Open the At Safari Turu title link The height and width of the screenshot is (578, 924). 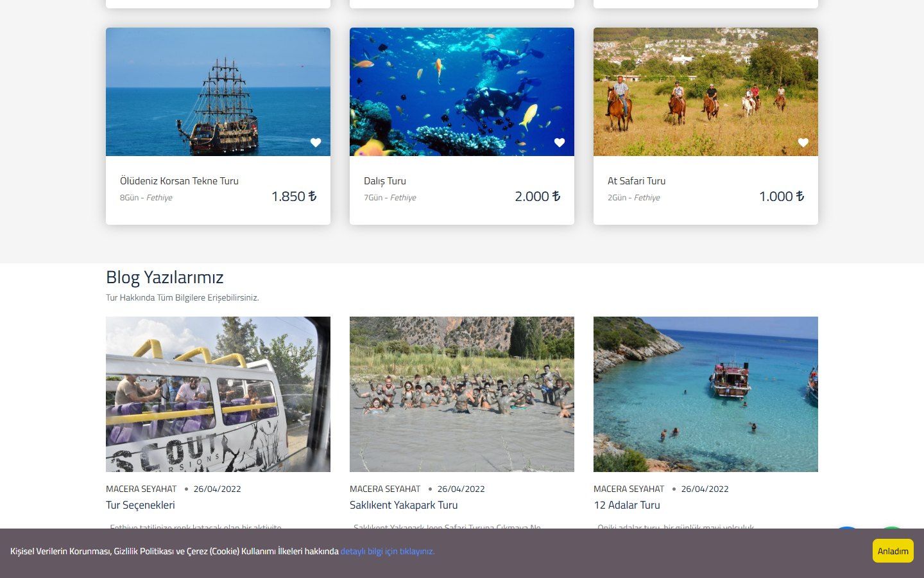637,181
